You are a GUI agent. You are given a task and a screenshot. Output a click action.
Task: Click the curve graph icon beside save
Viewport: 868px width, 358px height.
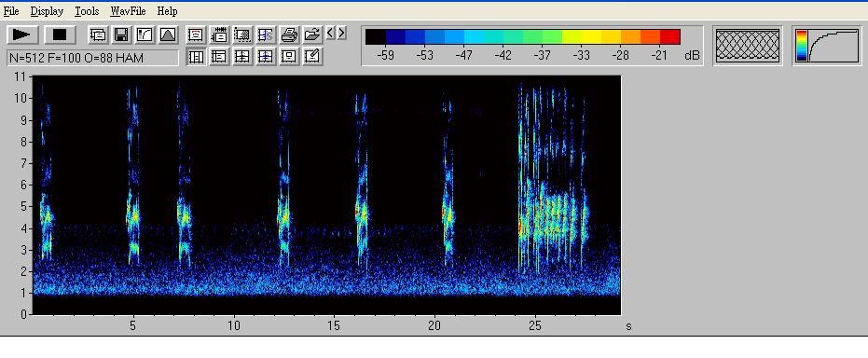tap(145, 34)
